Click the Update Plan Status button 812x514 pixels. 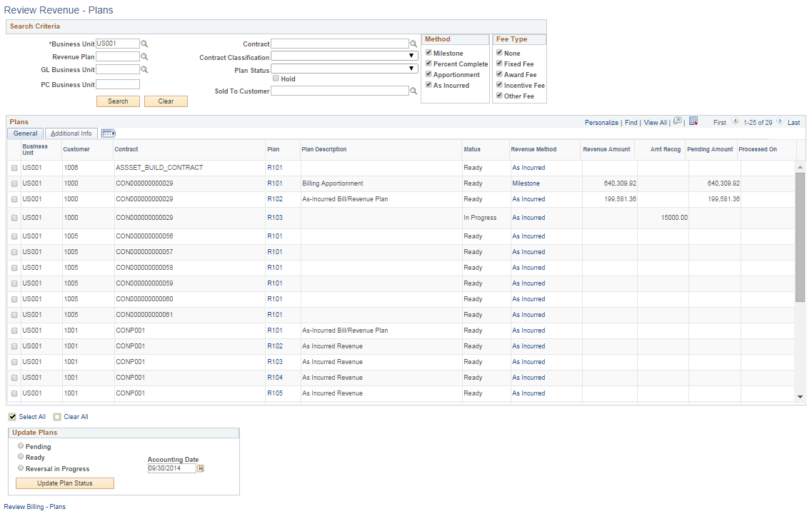[x=64, y=483]
